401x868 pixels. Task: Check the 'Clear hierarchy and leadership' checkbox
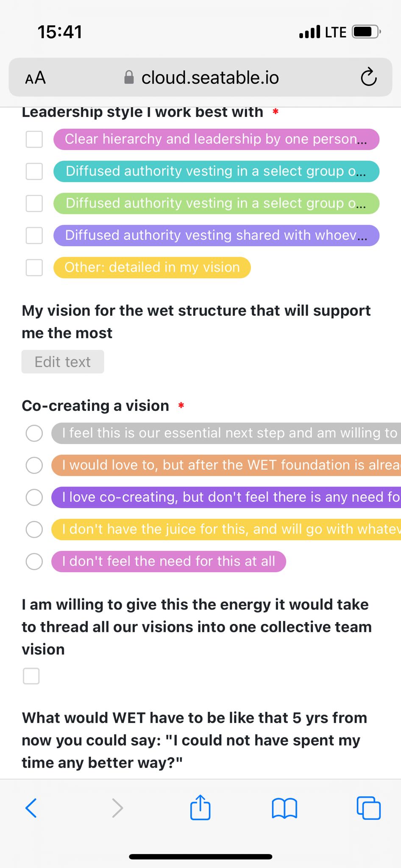pyautogui.click(x=34, y=139)
